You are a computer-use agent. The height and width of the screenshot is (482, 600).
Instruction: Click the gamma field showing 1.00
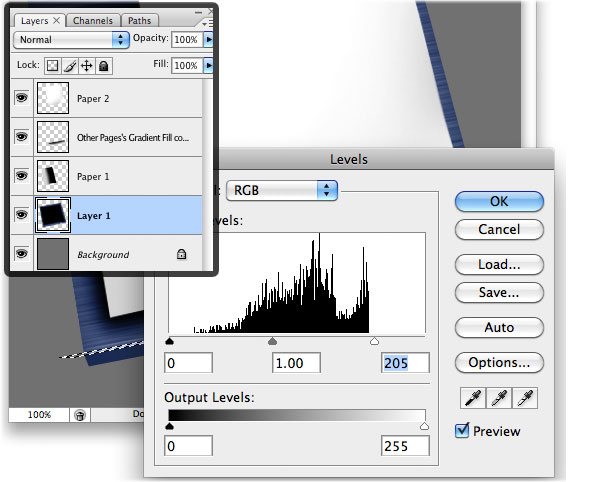point(296,363)
